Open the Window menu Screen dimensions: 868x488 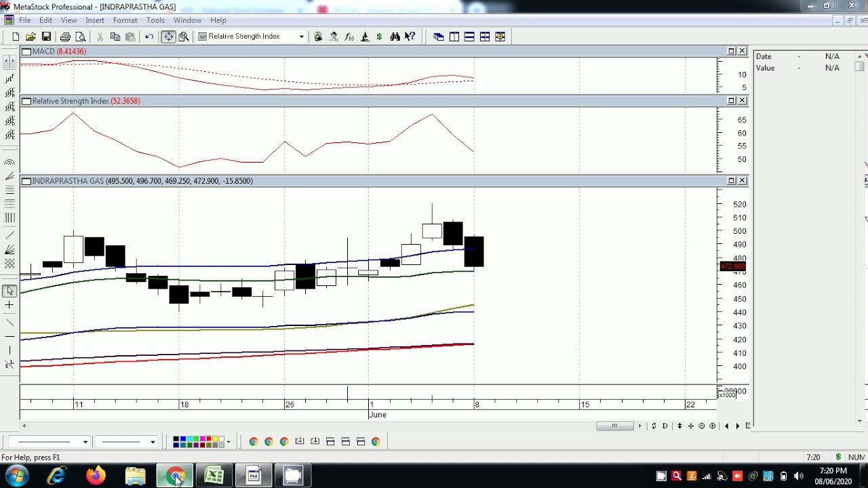coord(188,20)
